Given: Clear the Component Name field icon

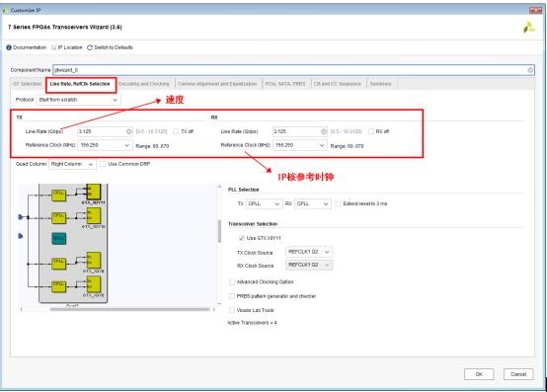Looking at the screenshot, I should 530,70.
